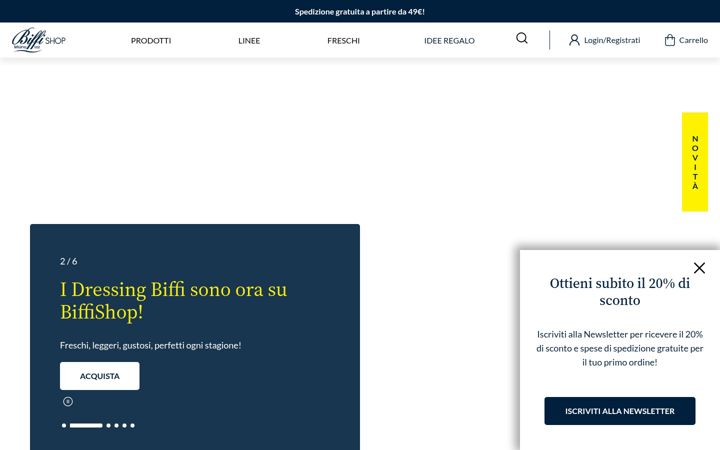The image size is (720, 450).
Task: Click the Dressing Biffi slide headline
Action: pyautogui.click(x=174, y=301)
